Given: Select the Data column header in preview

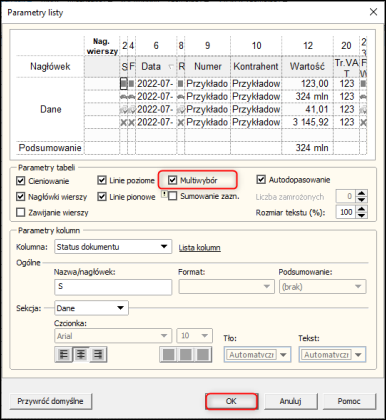Looking at the screenshot, I should [156, 66].
